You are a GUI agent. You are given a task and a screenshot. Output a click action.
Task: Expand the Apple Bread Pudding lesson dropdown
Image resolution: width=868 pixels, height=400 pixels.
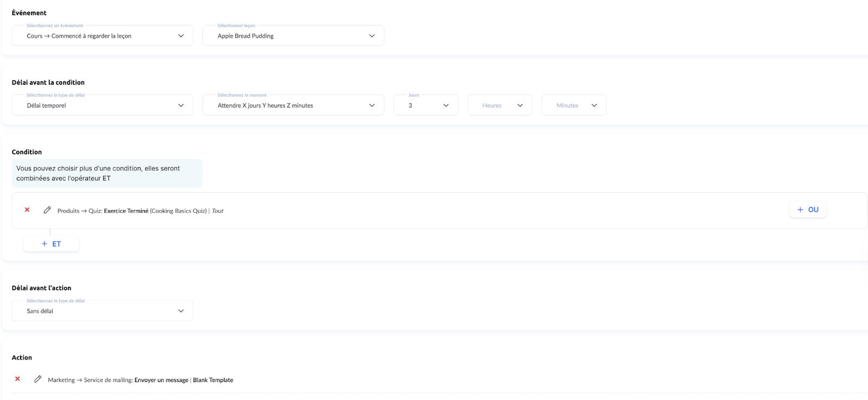point(293,36)
